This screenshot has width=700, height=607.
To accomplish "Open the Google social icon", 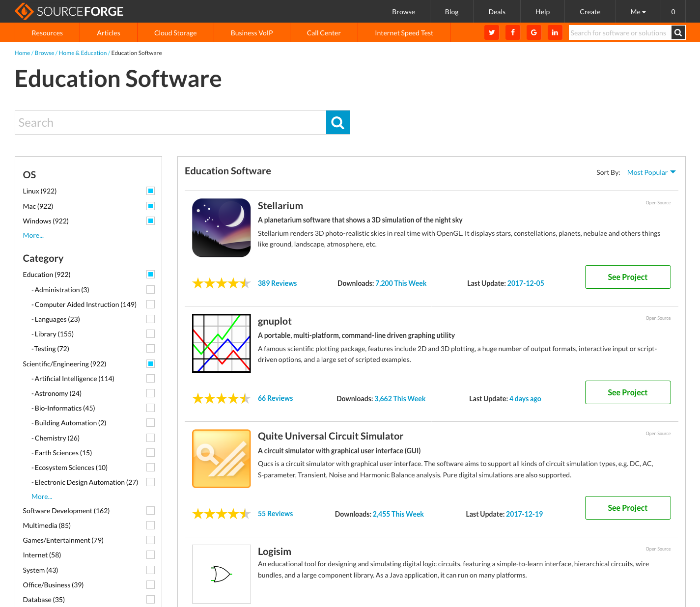I will [x=534, y=32].
